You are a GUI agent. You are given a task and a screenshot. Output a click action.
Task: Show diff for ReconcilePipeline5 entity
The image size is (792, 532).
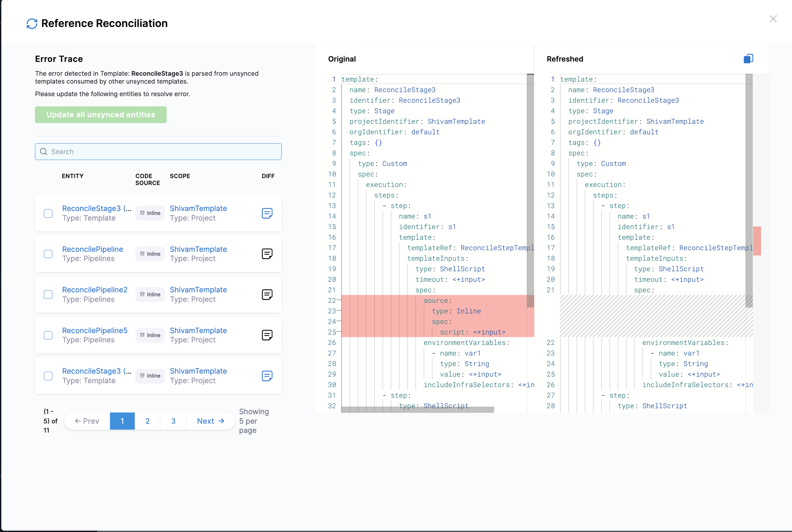(x=267, y=335)
